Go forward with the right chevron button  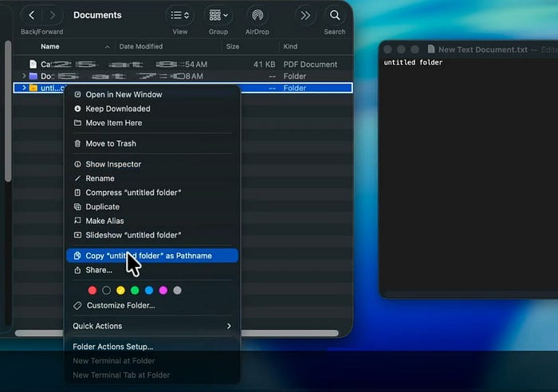point(53,15)
